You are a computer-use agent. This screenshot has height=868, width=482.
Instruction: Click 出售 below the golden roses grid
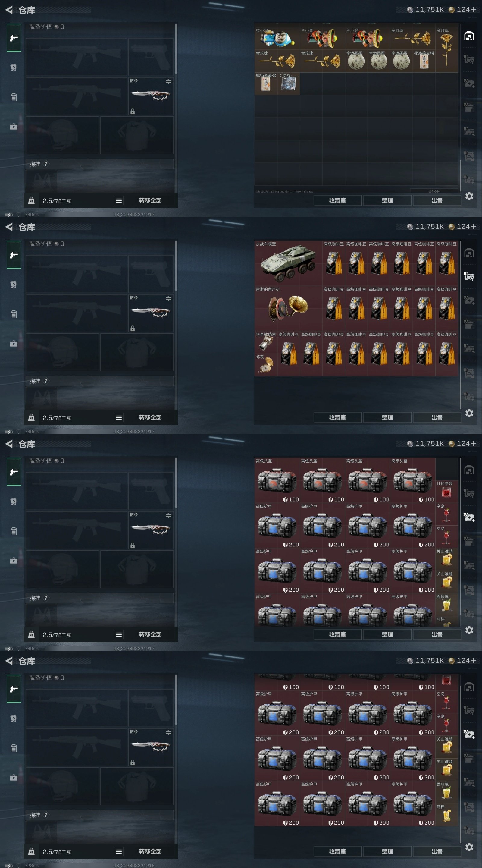pyautogui.click(x=437, y=200)
